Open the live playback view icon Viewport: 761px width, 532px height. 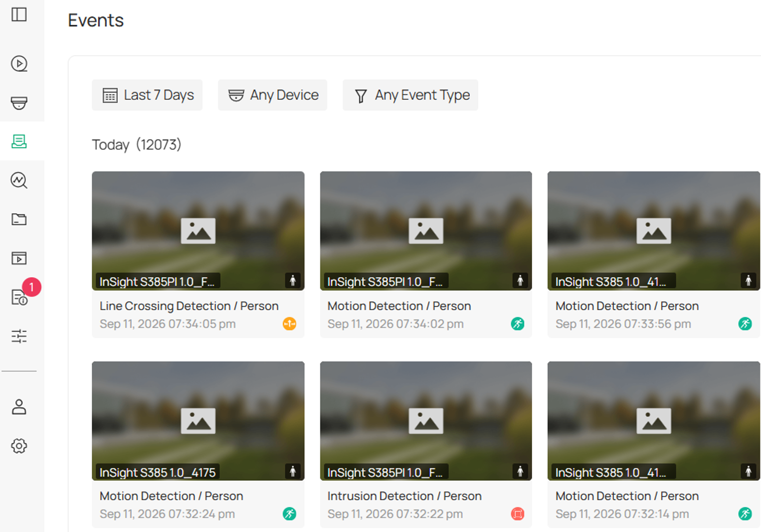(x=19, y=64)
